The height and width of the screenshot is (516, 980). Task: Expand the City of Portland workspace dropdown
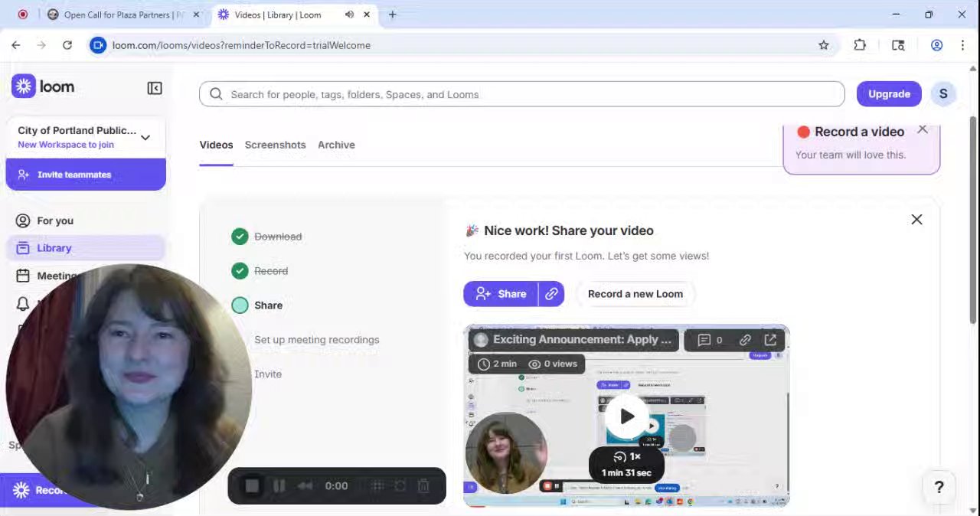click(145, 138)
